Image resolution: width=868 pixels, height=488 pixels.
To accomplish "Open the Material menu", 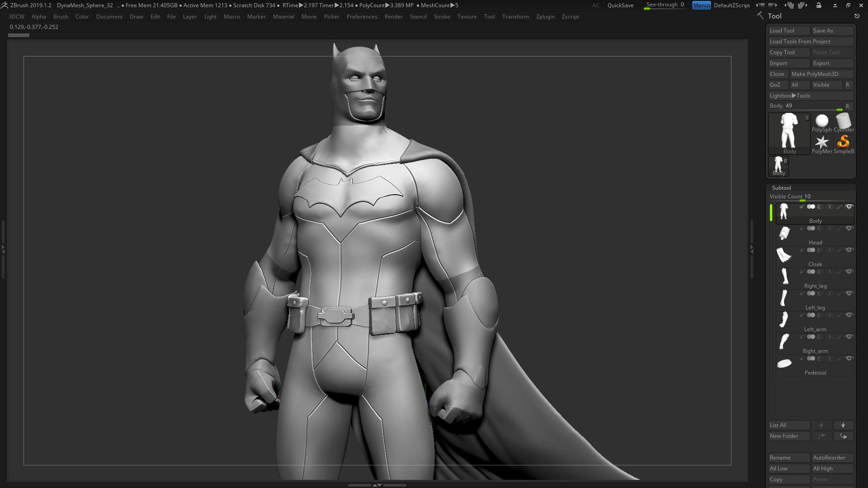I will [283, 17].
